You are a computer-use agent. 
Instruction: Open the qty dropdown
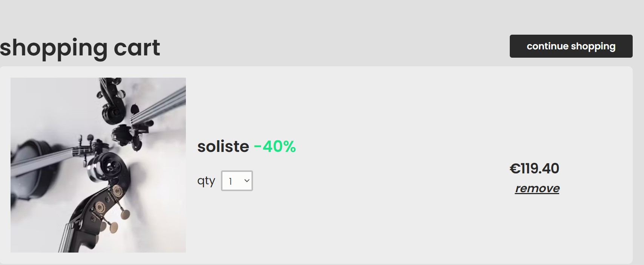point(237,181)
